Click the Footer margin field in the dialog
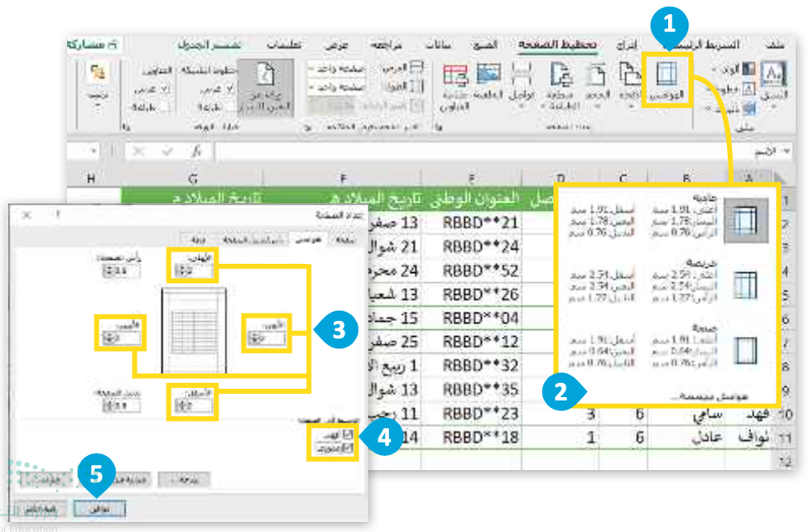Screen dimensions: 809x532 pyautogui.click(x=121, y=405)
